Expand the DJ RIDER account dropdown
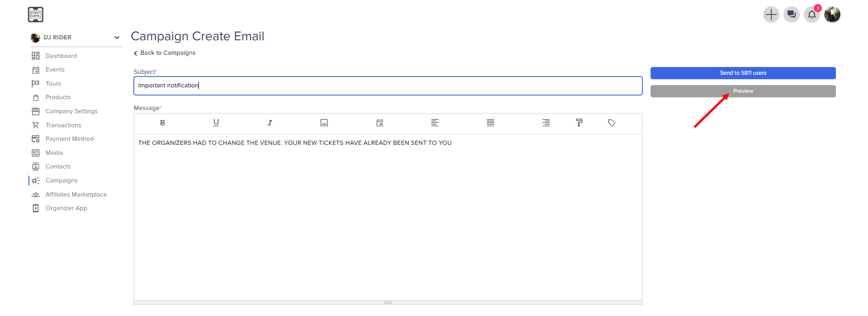 click(117, 38)
